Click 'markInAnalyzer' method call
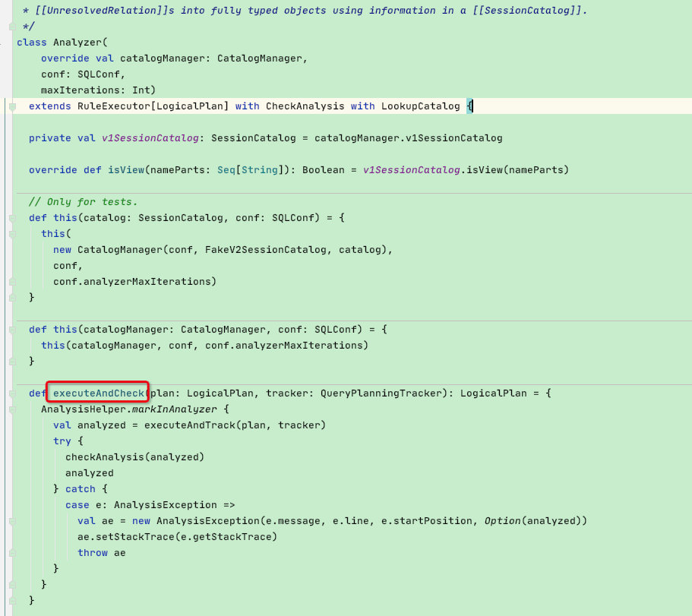The width and height of the screenshot is (692, 616). pyautogui.click(x=174, y=409)
